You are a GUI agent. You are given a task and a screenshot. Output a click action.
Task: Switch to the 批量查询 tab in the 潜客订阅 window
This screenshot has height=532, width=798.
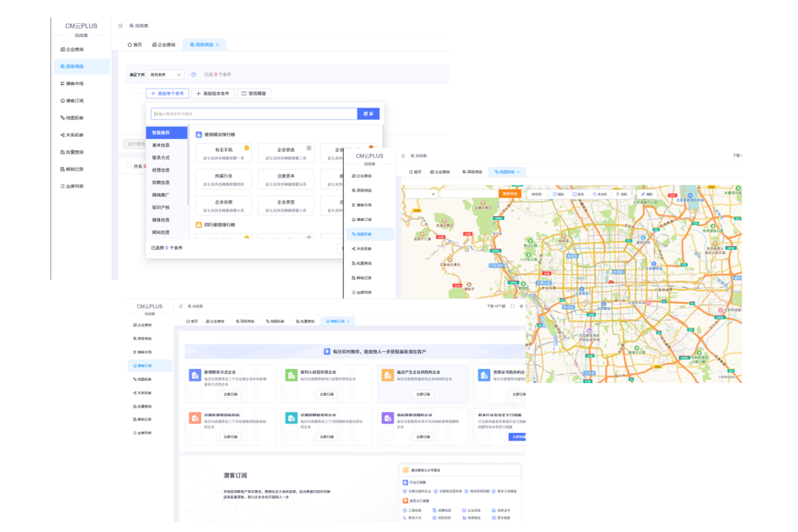click(304, 321)
